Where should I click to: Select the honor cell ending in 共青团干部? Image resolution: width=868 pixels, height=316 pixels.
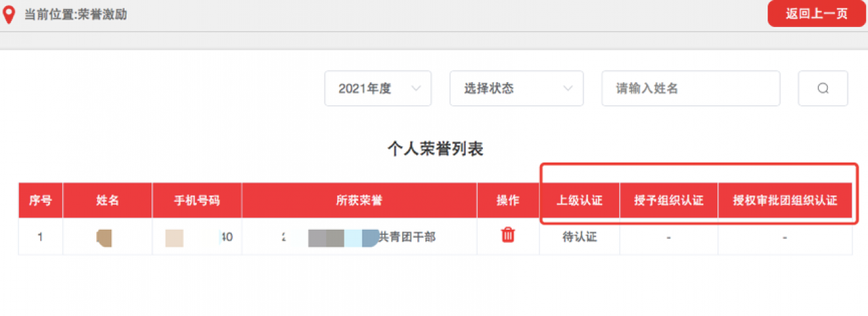tap(359, 237)
